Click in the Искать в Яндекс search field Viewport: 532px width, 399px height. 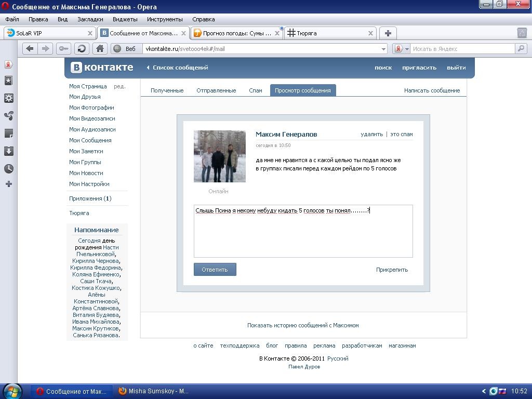[x=462, y=49]
